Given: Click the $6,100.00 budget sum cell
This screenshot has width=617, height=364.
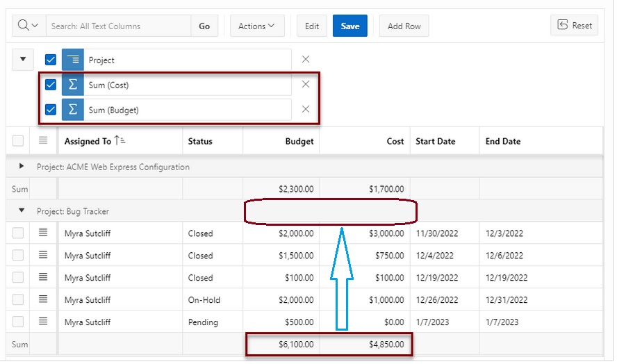Looking at the screenshot, I should click(281, 344).
